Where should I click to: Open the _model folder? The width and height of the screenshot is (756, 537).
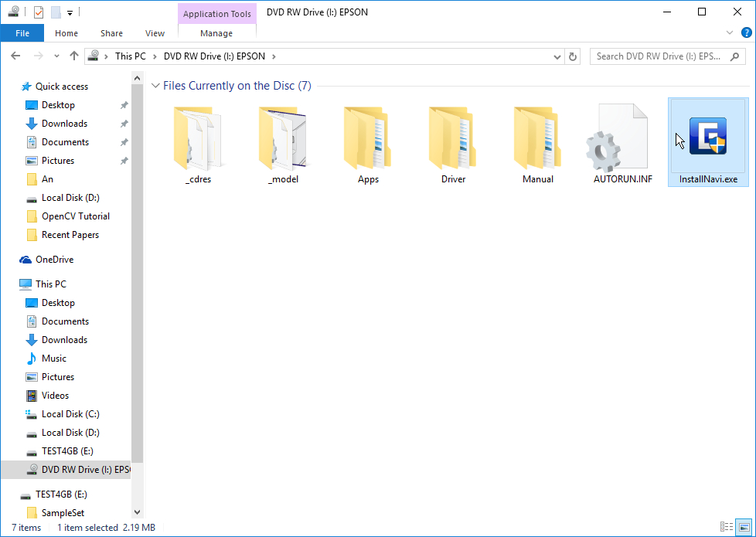point(283,144)
